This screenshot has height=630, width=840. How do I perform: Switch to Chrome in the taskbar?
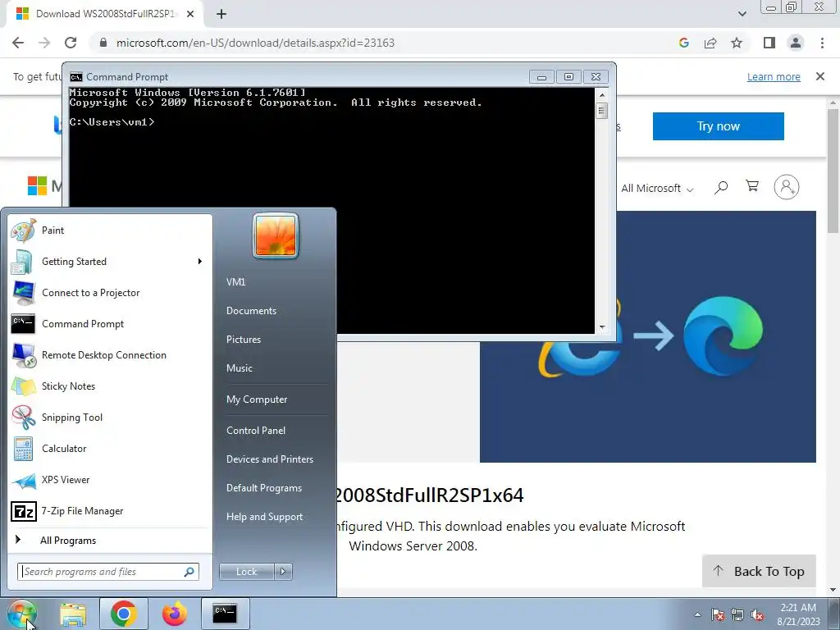tap(123, 614)
